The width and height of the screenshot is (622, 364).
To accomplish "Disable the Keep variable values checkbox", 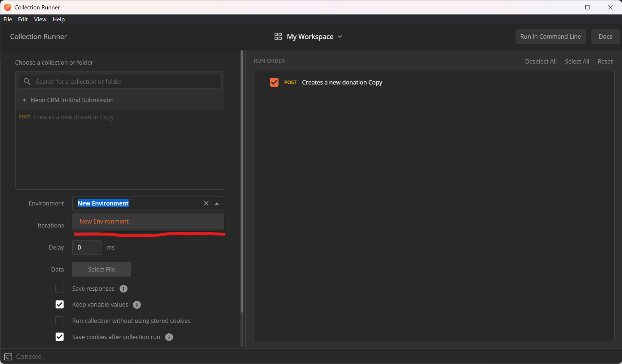I will [x=60, y=304].
